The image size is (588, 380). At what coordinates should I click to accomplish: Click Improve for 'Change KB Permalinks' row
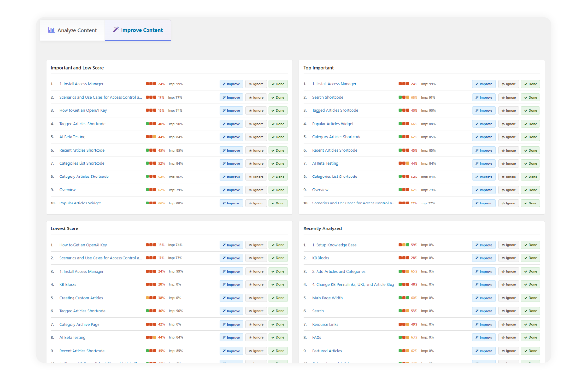[x=484, y=285]
